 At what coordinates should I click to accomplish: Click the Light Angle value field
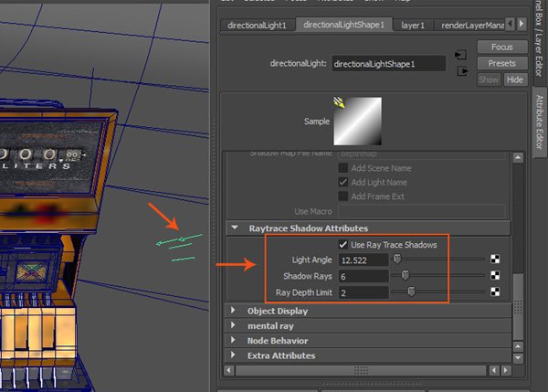tap(364, 260)
